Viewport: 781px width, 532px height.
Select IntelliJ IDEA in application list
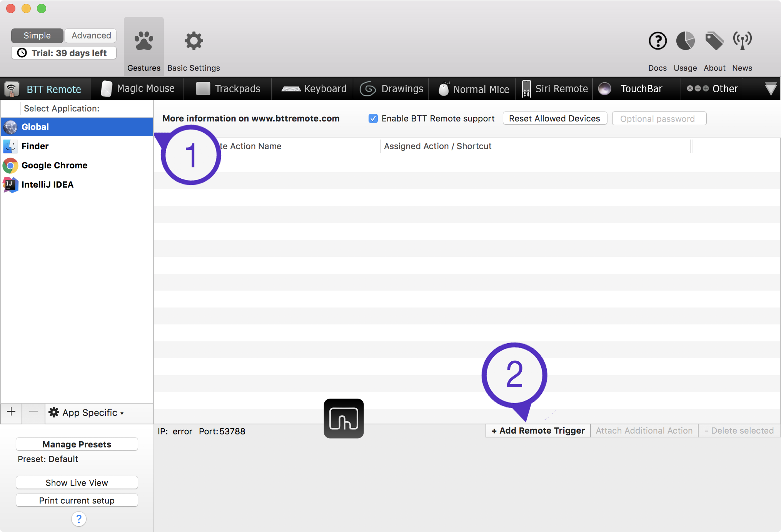point(77,185)
